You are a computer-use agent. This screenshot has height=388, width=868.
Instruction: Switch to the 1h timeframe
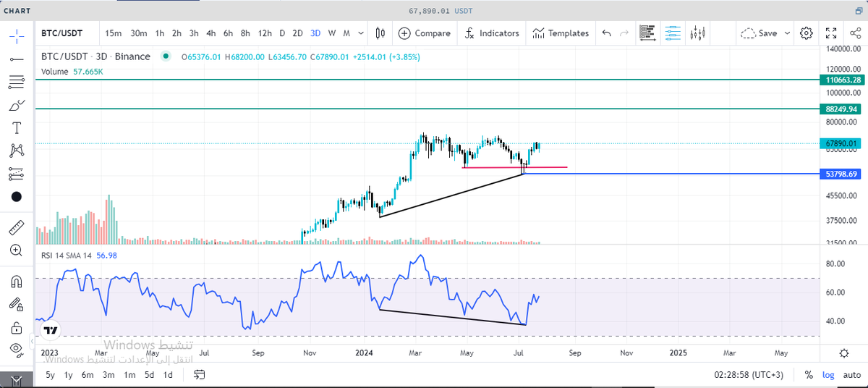160,33
